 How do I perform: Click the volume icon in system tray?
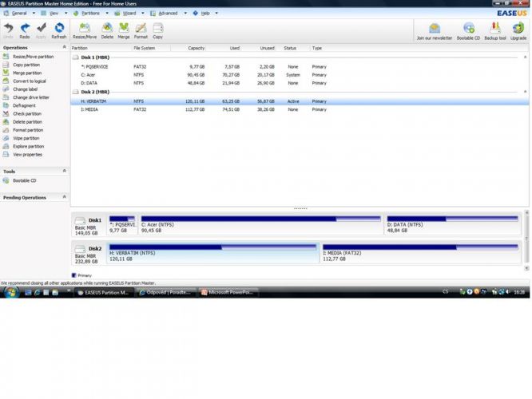(508, 292)
